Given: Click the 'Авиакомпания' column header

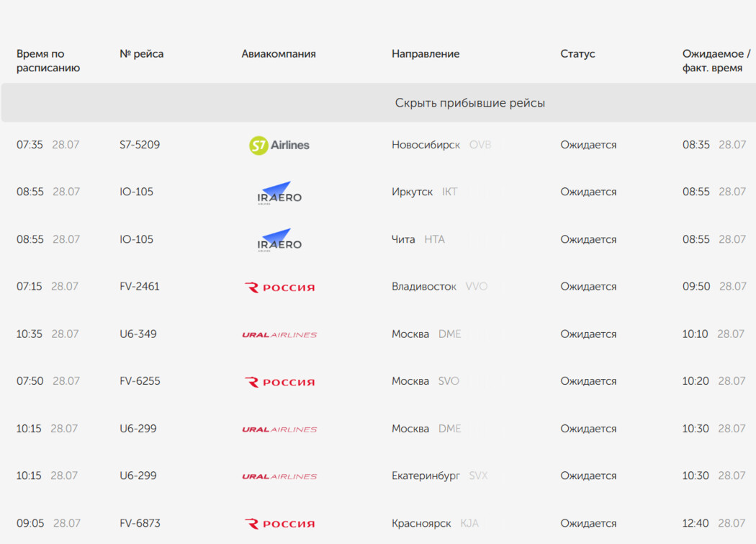Looking at the screenshot, I should tap(278, 54).
